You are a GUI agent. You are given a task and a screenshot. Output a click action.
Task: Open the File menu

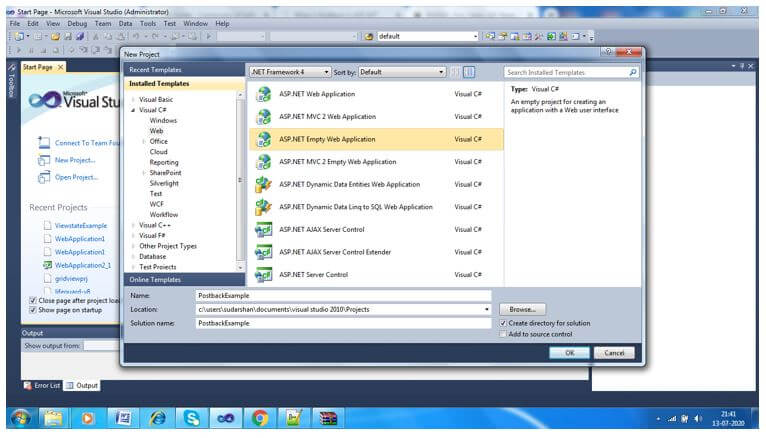click(15, 23)
